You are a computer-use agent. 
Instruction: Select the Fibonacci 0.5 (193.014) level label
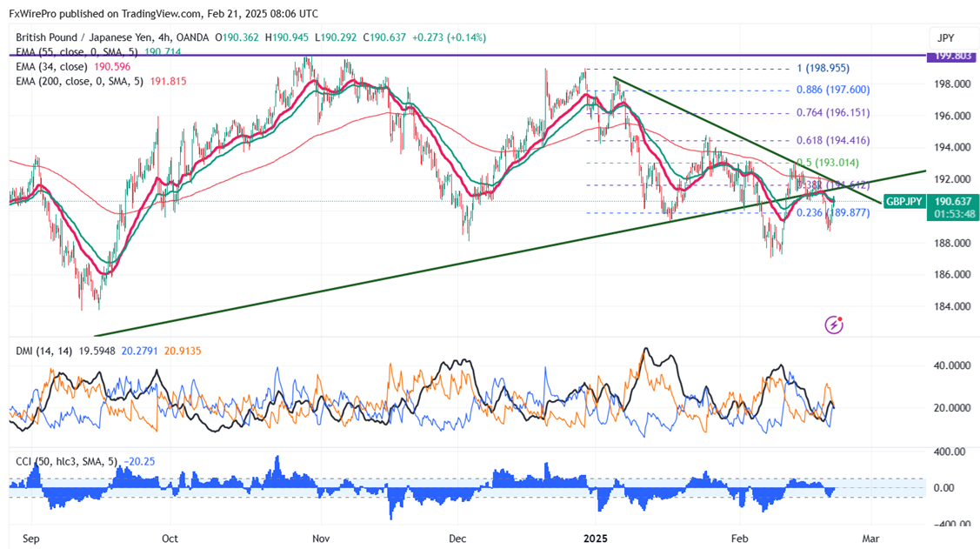pyautogui.click(x=828, y=163)
